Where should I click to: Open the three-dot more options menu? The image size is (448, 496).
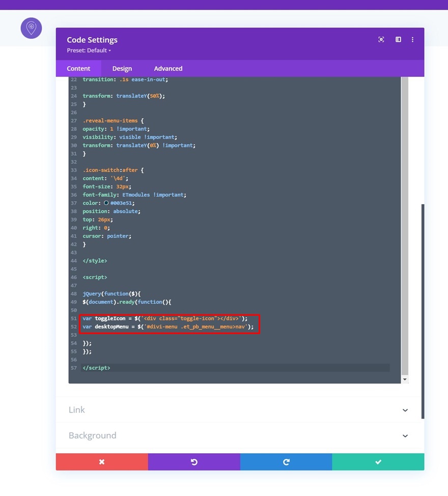tap(412, 40)
